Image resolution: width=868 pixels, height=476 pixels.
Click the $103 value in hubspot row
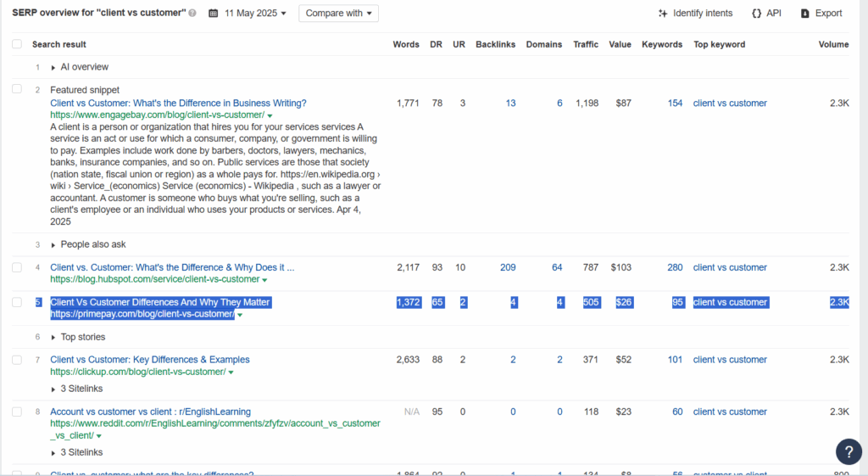pyautogui.click(x=621, y=267)
